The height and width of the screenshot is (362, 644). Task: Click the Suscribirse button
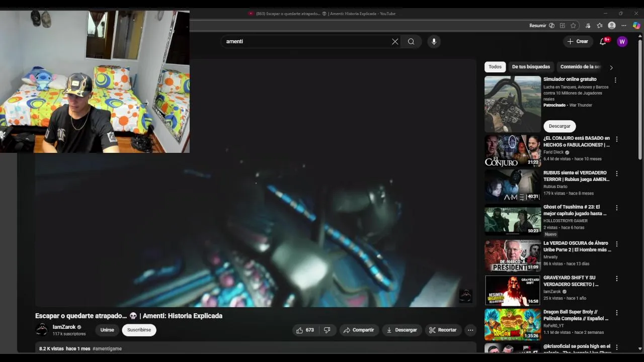139,330
